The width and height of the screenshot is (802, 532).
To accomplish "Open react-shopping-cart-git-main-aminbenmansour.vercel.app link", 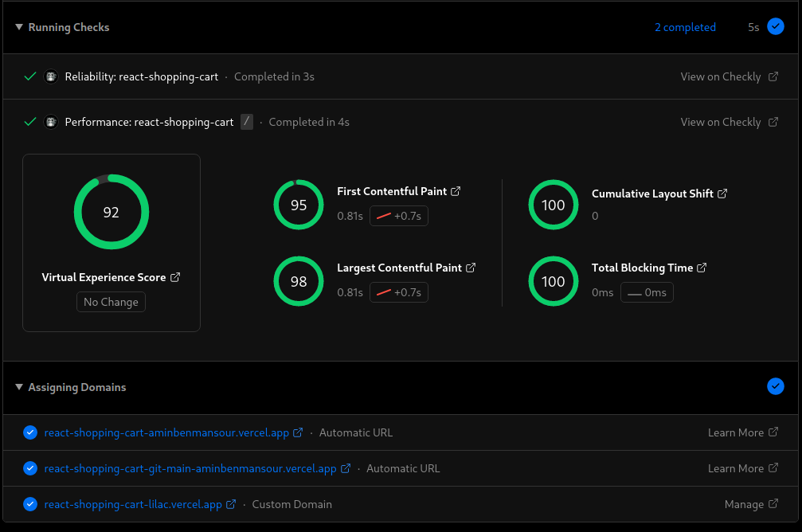I will (190, 468).
